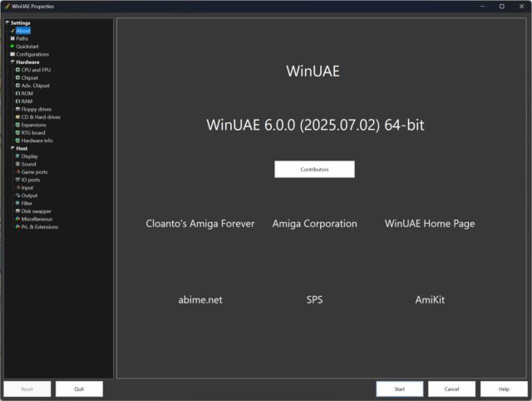Click the Display monitor icon
The width and height of the screenshot is (532, 401).
click(18, 156)
